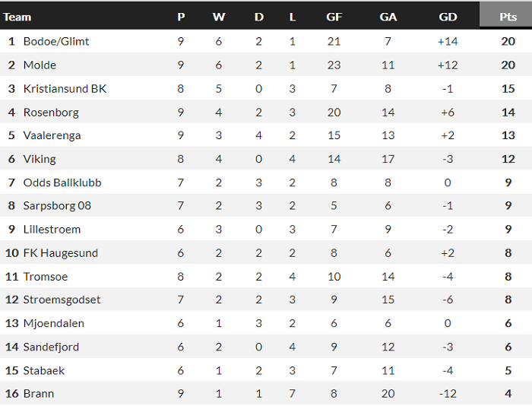532x406 pixels.
Task: Select FK Haugesund team name
Action: click(x=61, y=252)
